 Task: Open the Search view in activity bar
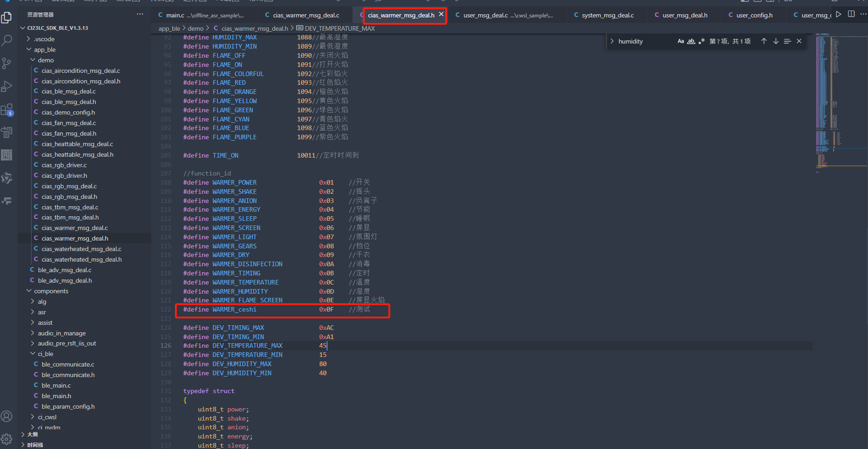click(x=7, y=40)
